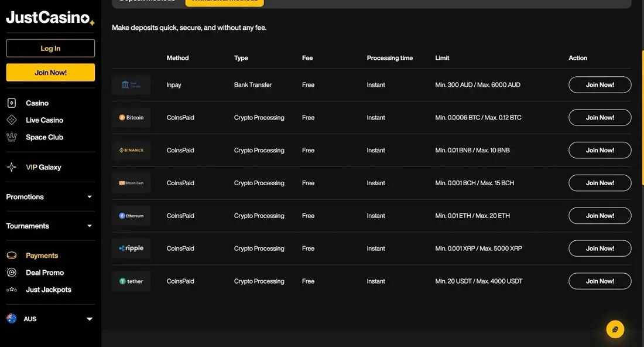Click Join Now! in the Bitcoin row
644x347 pixels.
pos(600,118)
